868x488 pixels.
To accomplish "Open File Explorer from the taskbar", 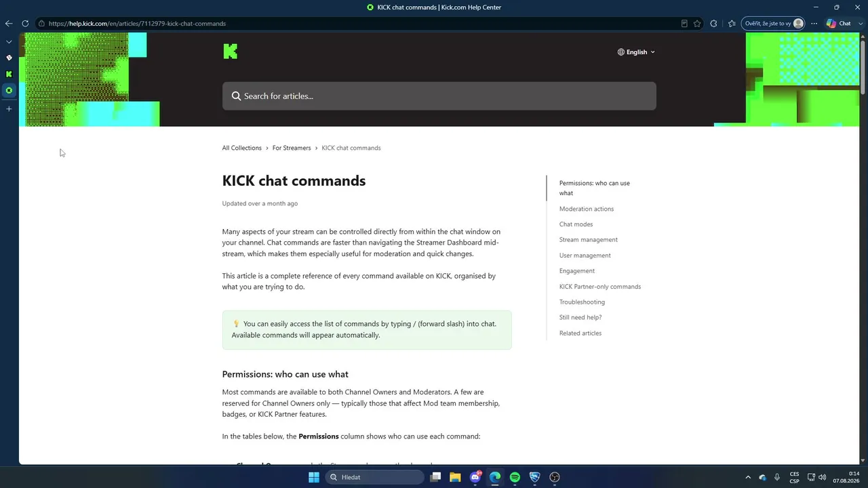I will click(x=455, y=477).
